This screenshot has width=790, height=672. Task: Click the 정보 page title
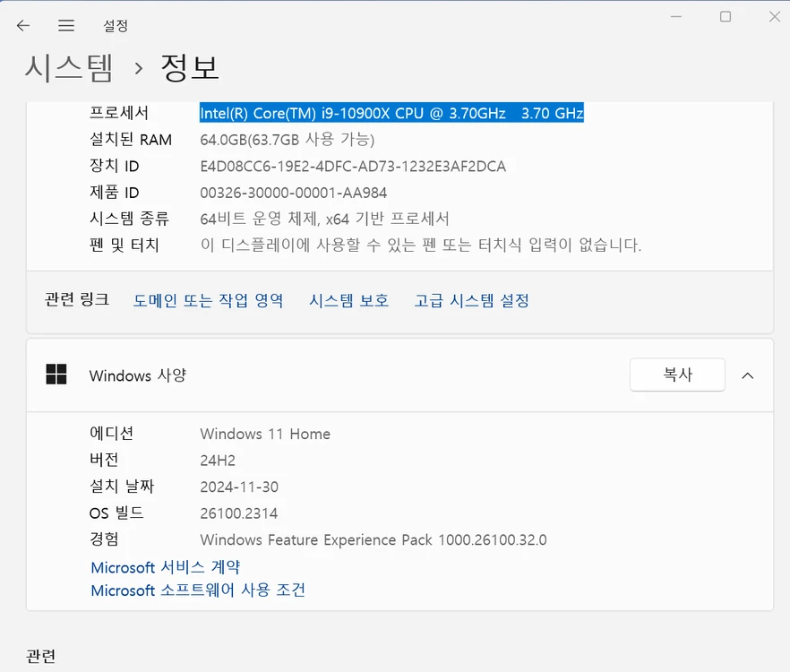click(x=190, y=67)
